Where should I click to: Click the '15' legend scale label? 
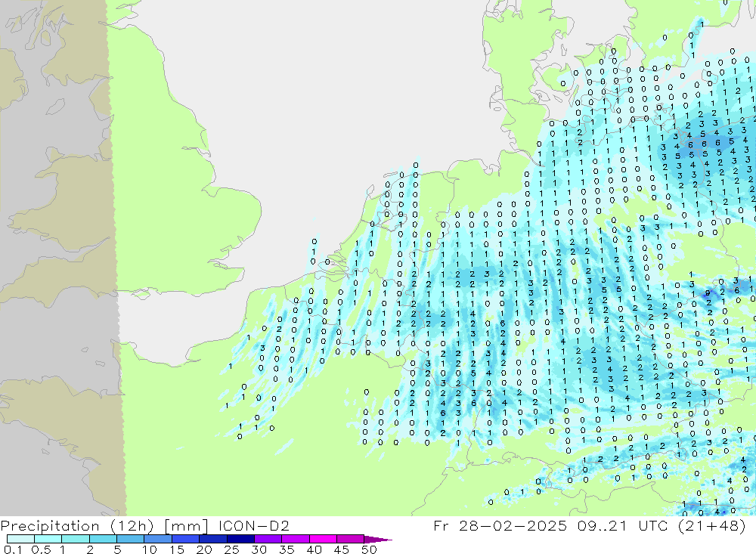coord(177,549)
